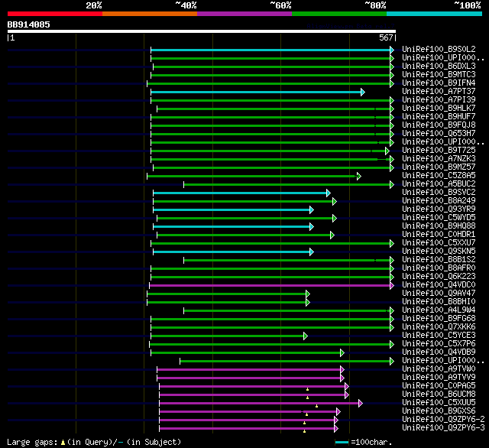Select the UniRef100_Q9SKN5 label
The image size is (489, 448).
(x=439, y=252)
